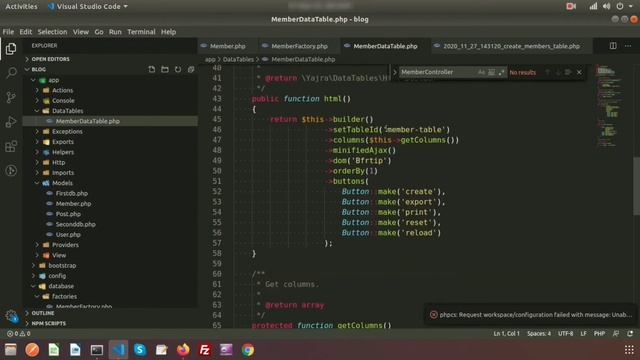Expand the Outline section
The height and width of the screenshot is (360, 640).
click(110, 313)
